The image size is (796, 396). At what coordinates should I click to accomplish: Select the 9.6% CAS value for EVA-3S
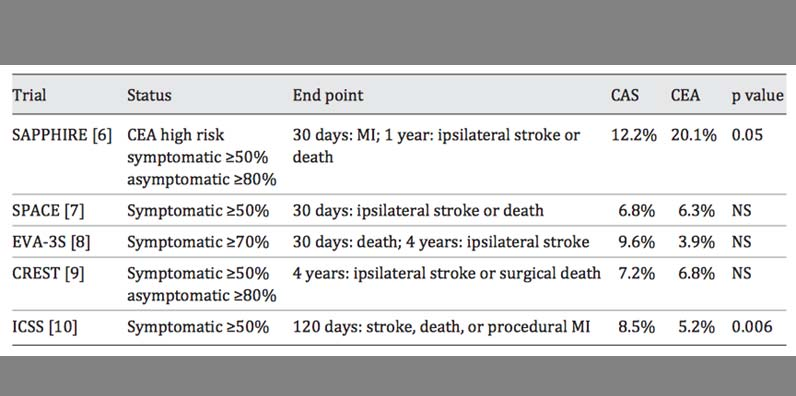click(637, 242)
